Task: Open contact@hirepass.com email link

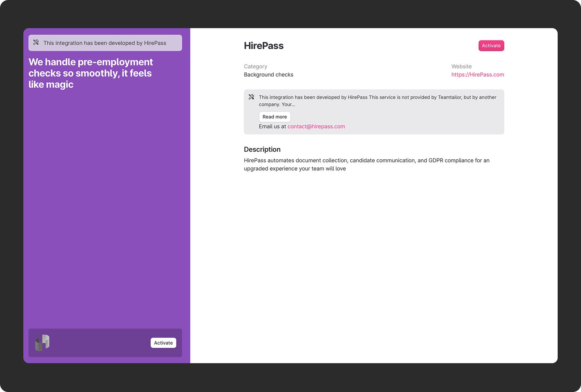Action: click(x=316, y=126)
